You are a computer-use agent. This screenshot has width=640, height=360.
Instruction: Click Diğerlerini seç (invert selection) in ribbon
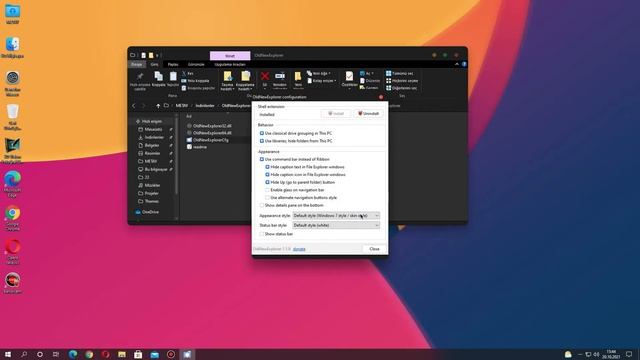tap(402, 88)
